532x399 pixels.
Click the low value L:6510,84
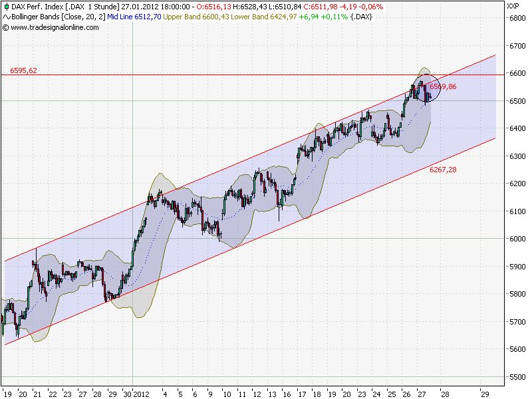pos(285,7)
